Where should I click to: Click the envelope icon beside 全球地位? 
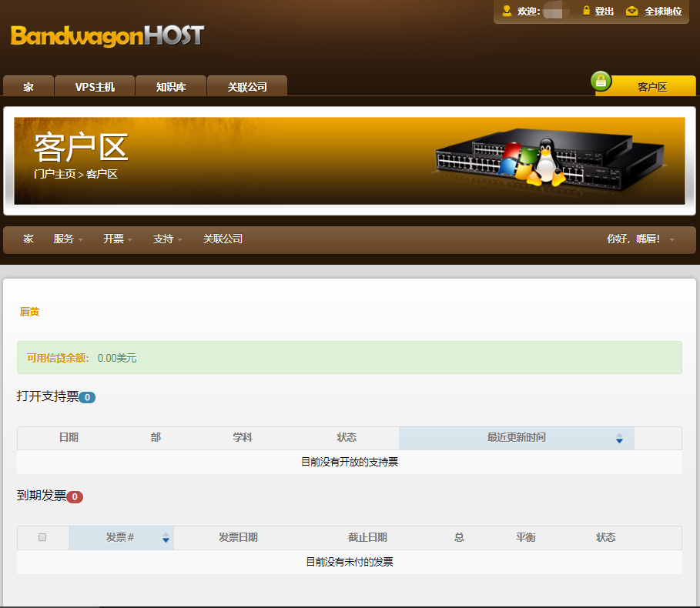[x=632, y=11]
